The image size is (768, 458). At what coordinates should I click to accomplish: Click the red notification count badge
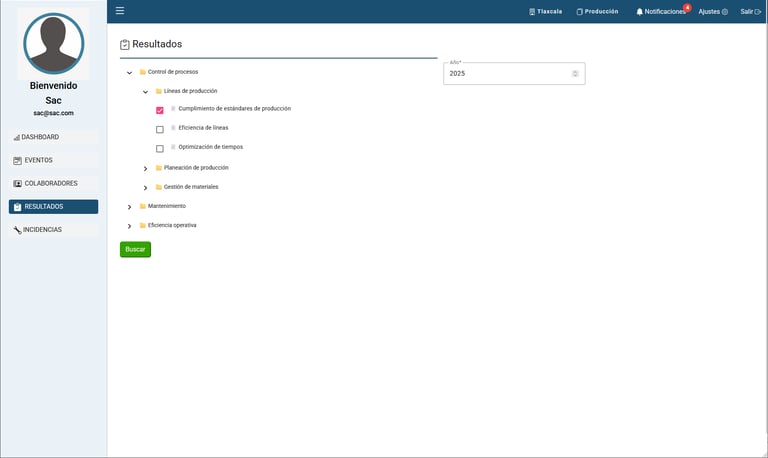pos(687,7)
